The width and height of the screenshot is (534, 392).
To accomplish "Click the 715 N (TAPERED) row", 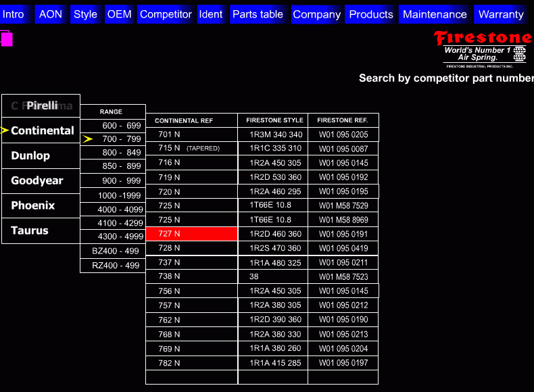I will point(192,148).
